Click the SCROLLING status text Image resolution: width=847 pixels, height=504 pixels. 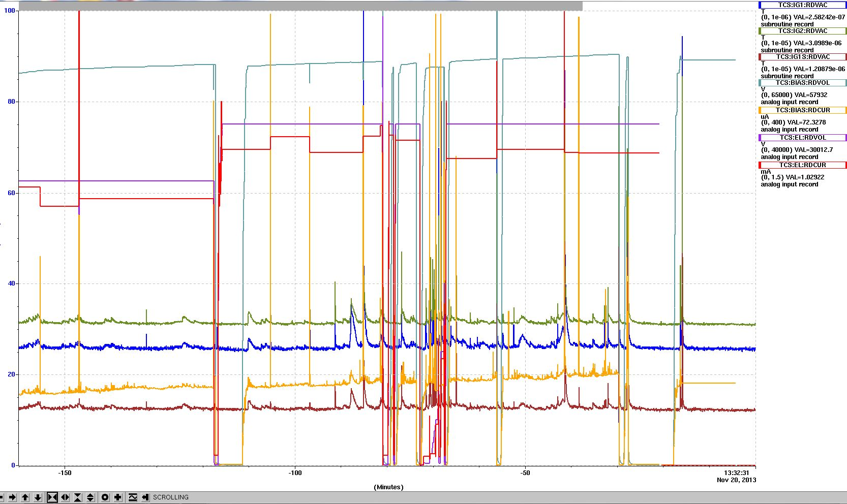point(171,497)
